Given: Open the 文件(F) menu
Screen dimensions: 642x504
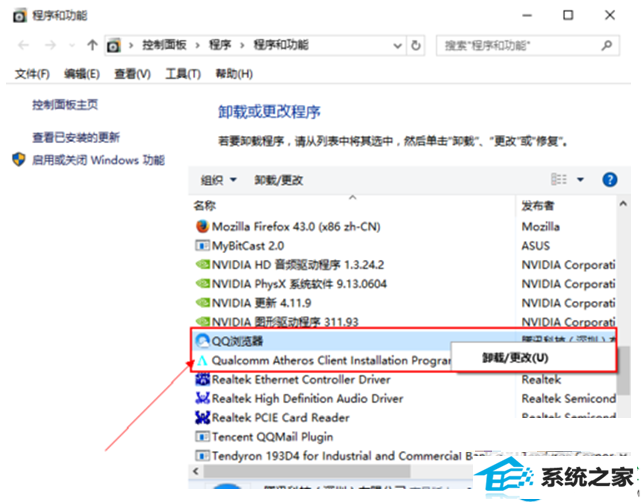Looking at the screenshot, I should pyautogui.click(x=32, y=74).
